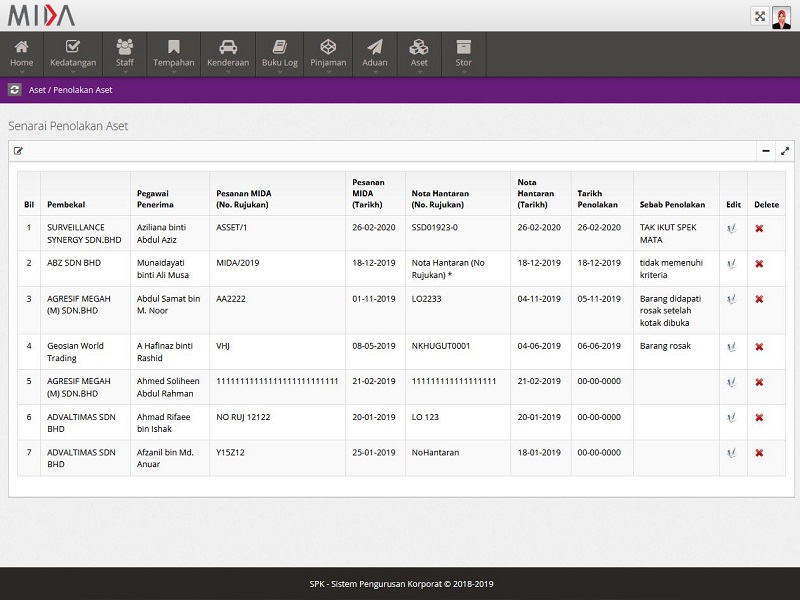Edit the Geosian World Trading row
This screenshot has width=800, height=600.
(x=732, y=347)
